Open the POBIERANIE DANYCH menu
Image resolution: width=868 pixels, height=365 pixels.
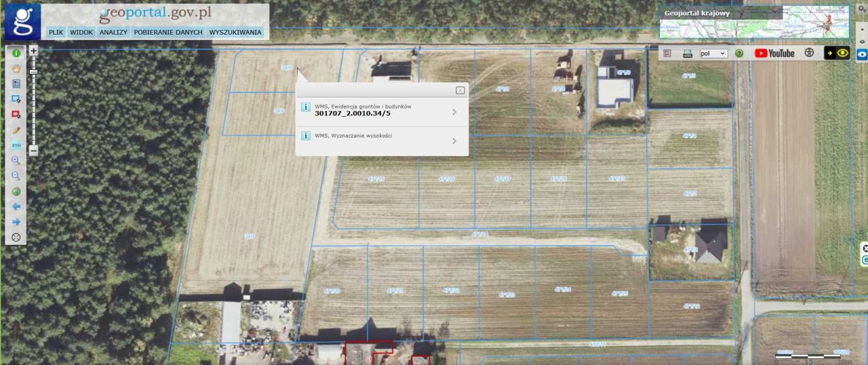[x=168, y=32]
